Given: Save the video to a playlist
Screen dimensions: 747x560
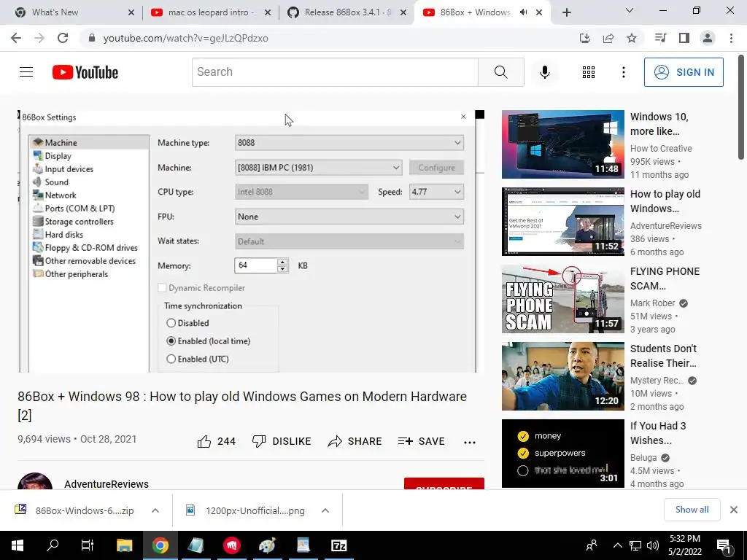Looking at the screenshot, I should point(421,441).
